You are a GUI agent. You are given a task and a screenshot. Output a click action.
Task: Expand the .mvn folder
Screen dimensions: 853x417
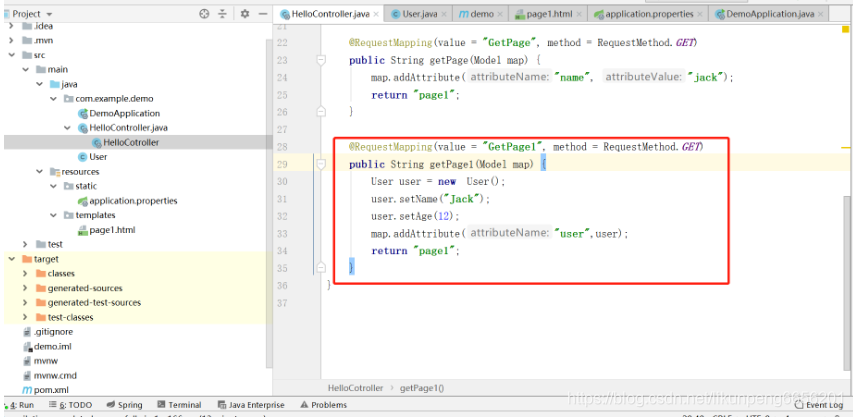pos(11,40)
